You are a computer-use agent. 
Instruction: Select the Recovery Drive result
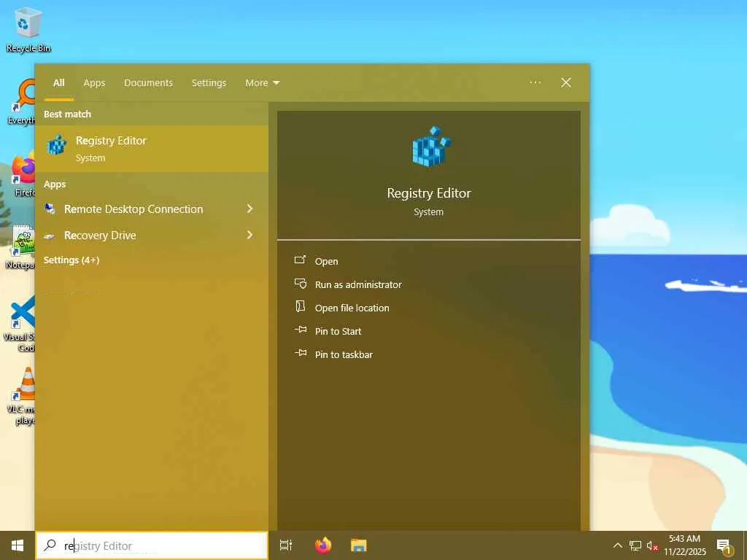click(x=152, y=236)
